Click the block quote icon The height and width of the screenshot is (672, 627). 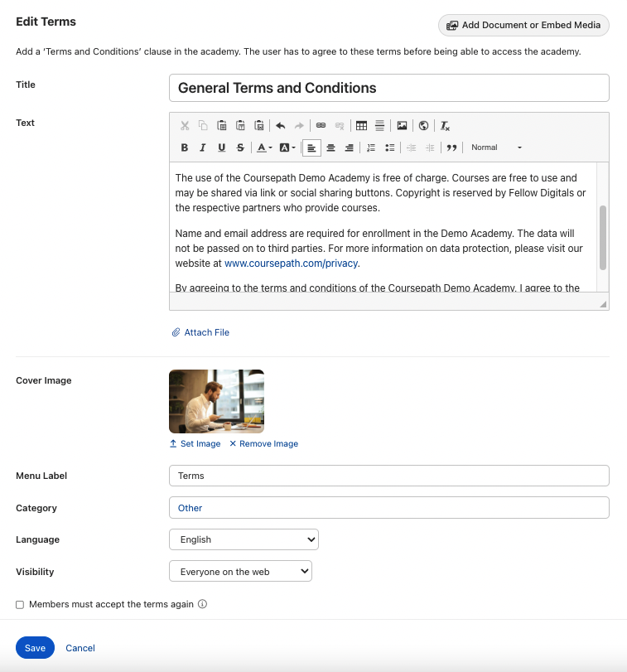451,147
